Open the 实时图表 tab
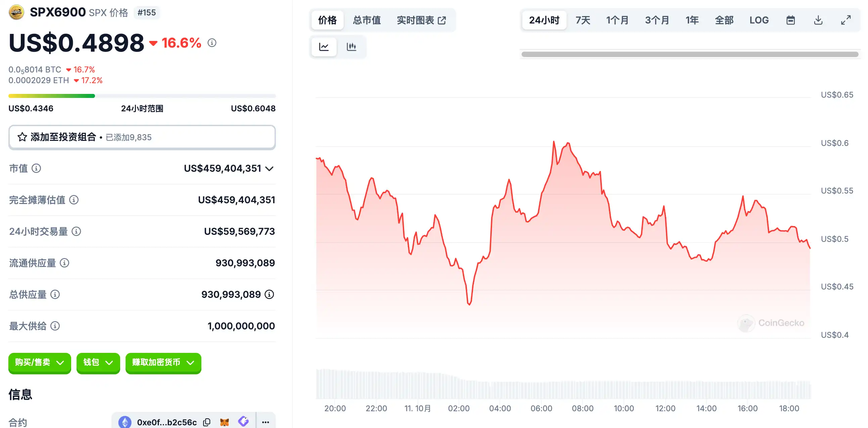The width and height of the screenshot is (868, 428). (421, 20)
